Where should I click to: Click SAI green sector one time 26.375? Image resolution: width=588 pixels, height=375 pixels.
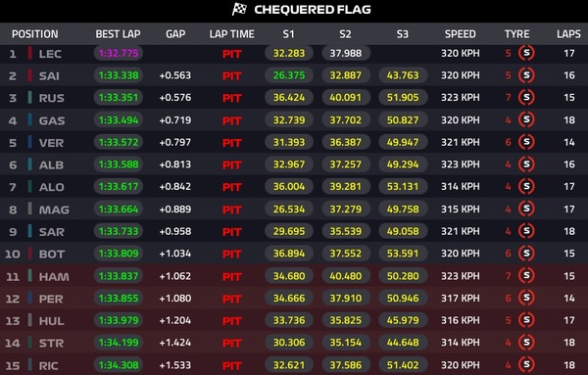289,75
